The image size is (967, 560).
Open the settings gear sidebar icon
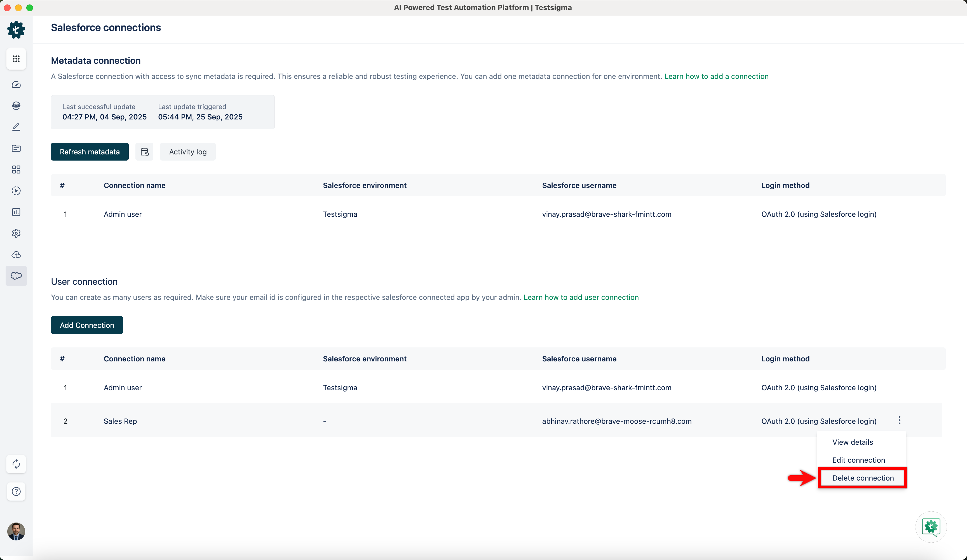(x=16, y=233)
